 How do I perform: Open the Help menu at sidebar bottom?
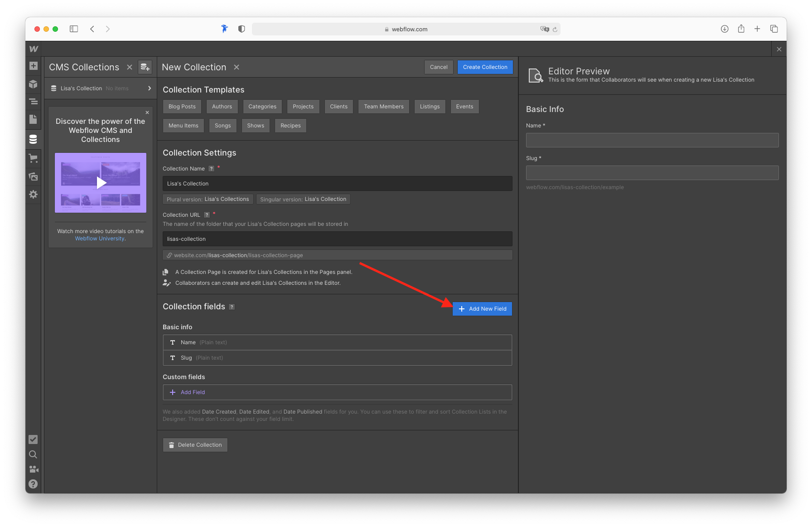(33, 484)
